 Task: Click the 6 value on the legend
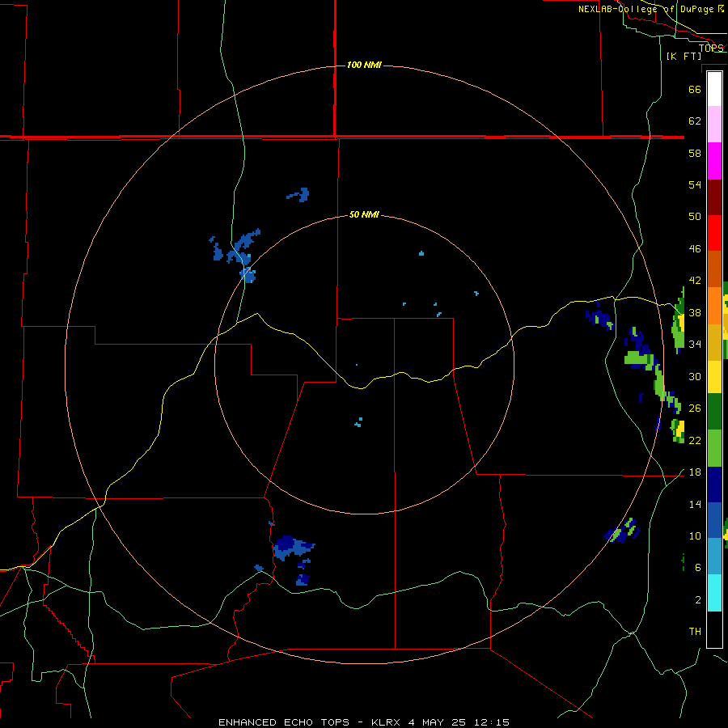[x=698, y=567]
